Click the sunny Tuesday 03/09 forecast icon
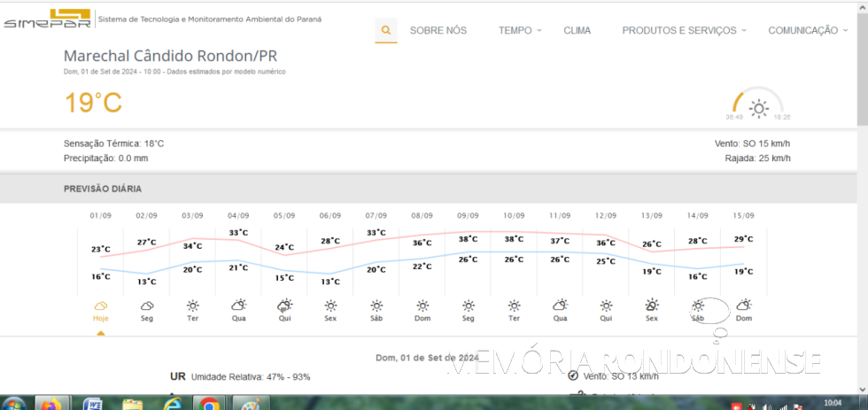Screen dimensions: 868x410 point(192,306)
